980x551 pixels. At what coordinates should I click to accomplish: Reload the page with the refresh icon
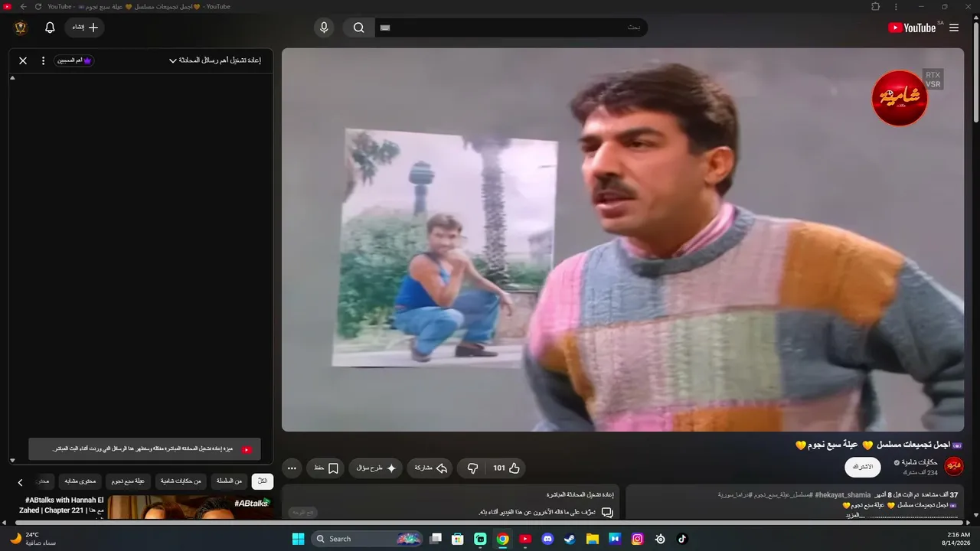click(x=38, y=7)
